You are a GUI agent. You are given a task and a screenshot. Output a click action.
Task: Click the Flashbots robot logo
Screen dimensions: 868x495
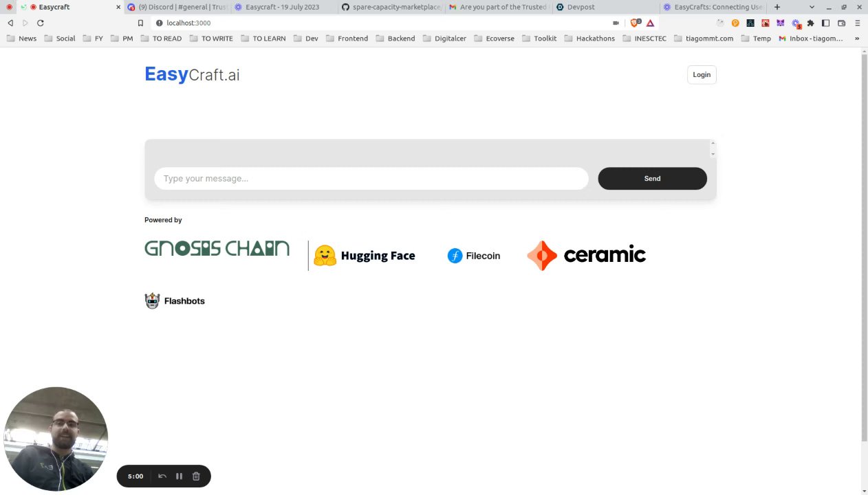click(x=152, y=300)
